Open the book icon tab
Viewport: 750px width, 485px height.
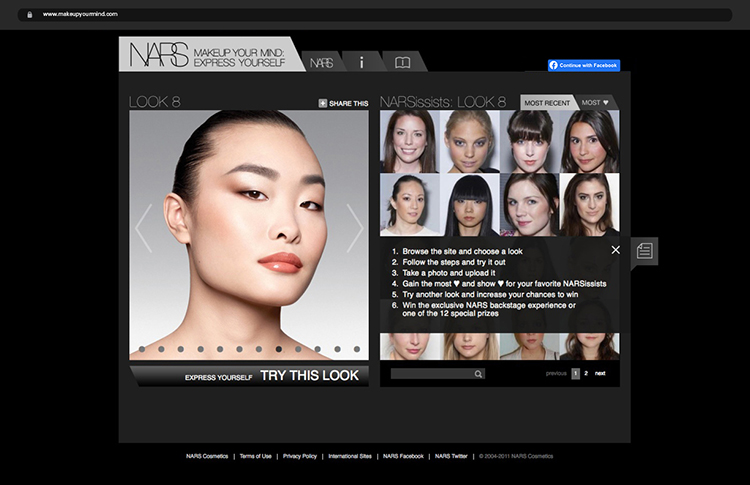(402, 62)
